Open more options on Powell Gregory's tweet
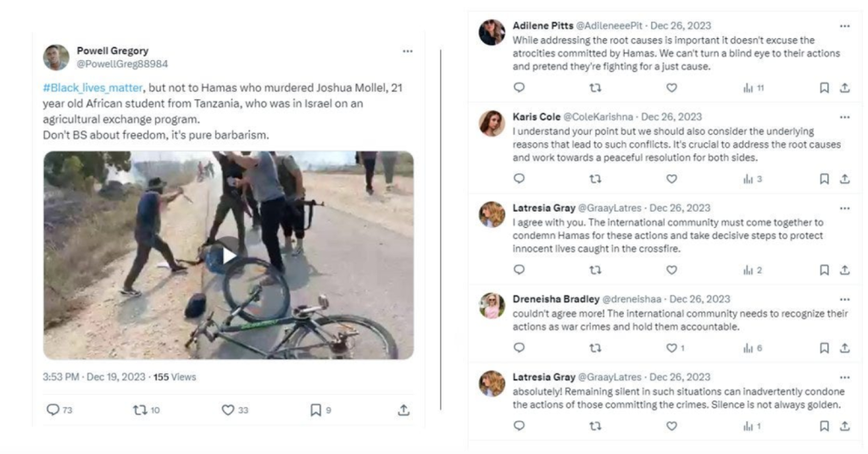 point(408,52)
